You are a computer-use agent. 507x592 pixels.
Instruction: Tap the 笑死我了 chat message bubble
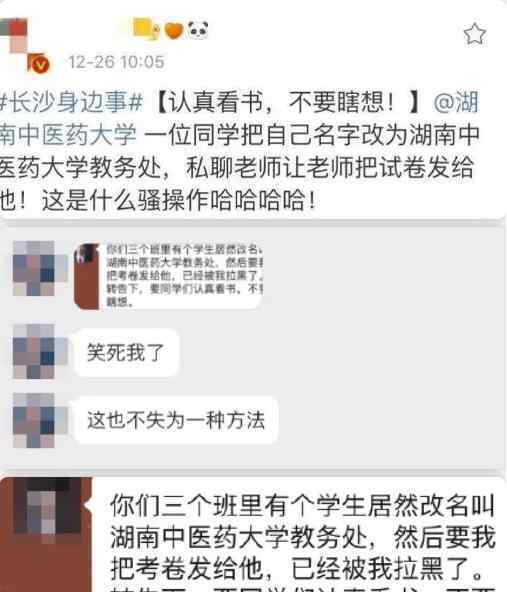pyautogui.click(x=126, y=353)
